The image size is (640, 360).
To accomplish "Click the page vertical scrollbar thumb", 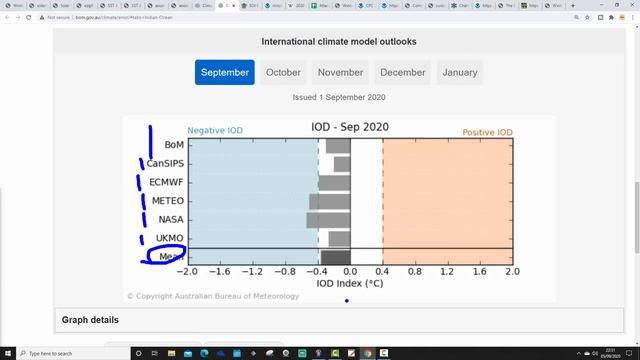I will click(636, 218).
